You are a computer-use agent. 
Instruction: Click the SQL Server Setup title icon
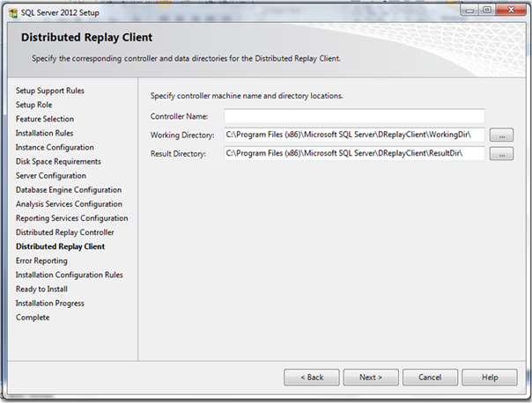pos(13,13)
